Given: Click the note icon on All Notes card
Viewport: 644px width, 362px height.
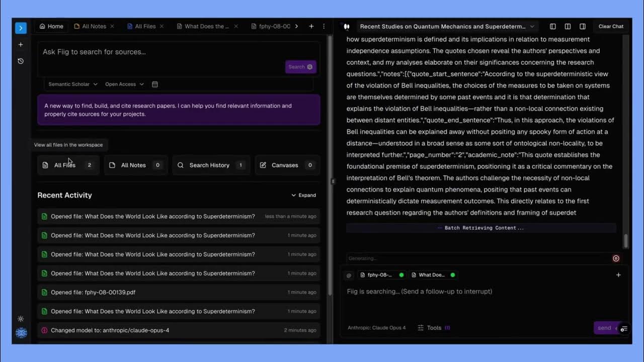Looking at the screenshot, I should (x=112, y=165).
